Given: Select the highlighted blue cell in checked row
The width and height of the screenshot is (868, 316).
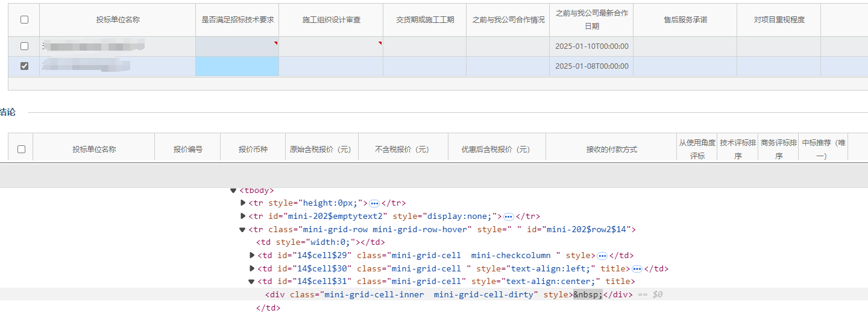Looking at the screenshot, I should pyautogui.click(x=237, y=66).
